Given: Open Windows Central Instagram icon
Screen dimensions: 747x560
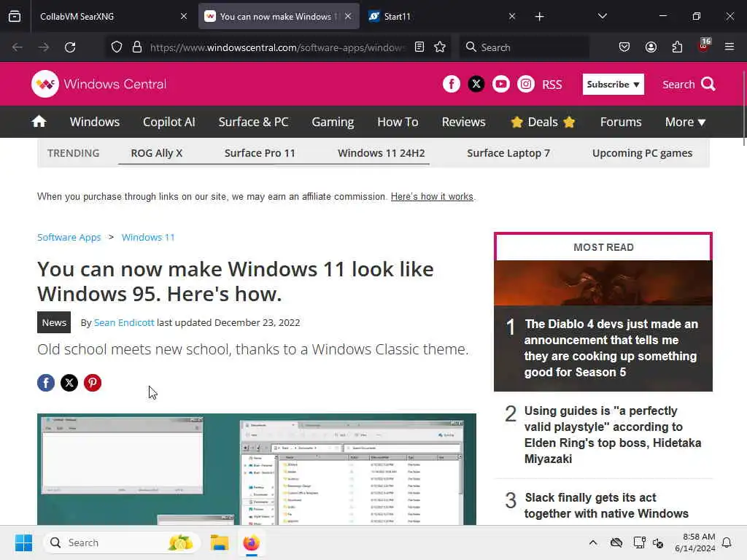Looking at the screenshot, I should pos(526,85).
